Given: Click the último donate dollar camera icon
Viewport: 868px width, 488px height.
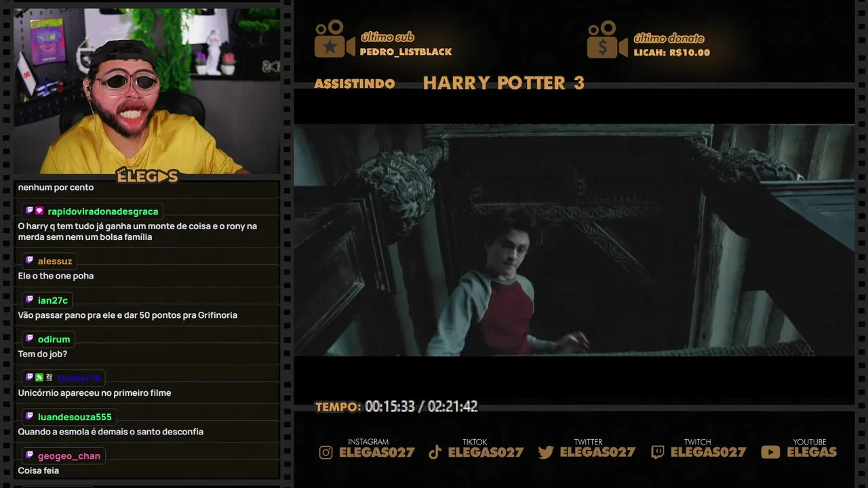Looking at the screenshot, I should 607,39.
